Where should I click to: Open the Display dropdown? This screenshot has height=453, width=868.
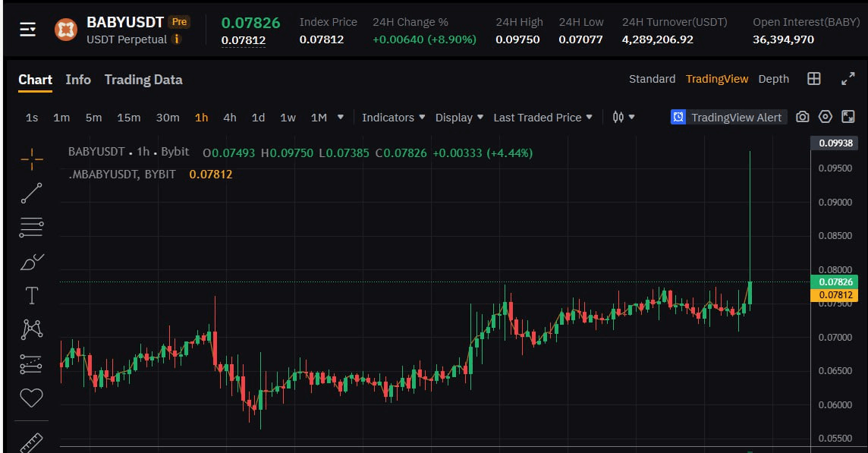[458, 118]
